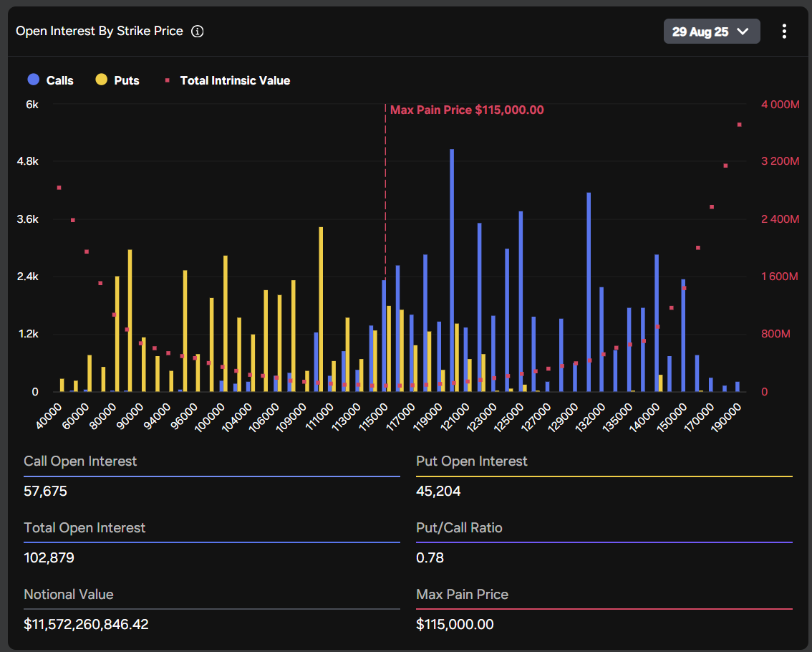
Task: Select the Calls bar at 150000 strike
Action: coord(683,335)
